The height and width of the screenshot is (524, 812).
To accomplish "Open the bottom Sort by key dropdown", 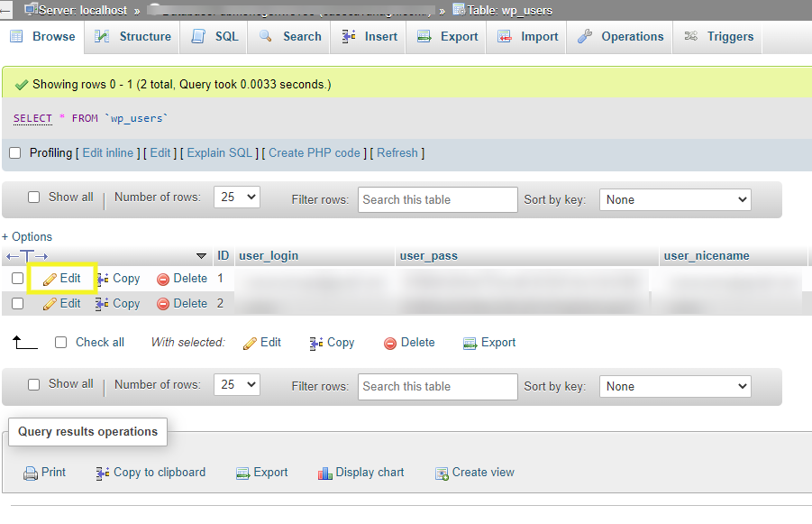I will pos(675,387).
